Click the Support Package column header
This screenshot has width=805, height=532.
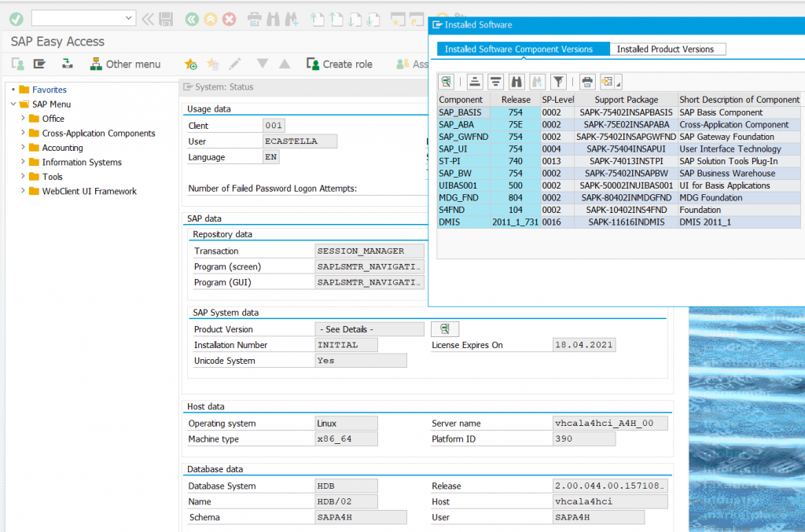(626, 100)
